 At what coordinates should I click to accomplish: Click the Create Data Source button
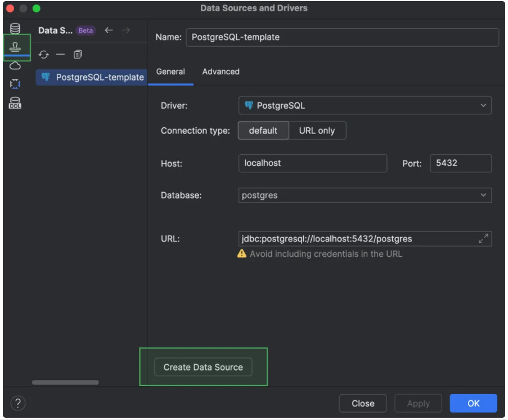[x=203, y=367]
